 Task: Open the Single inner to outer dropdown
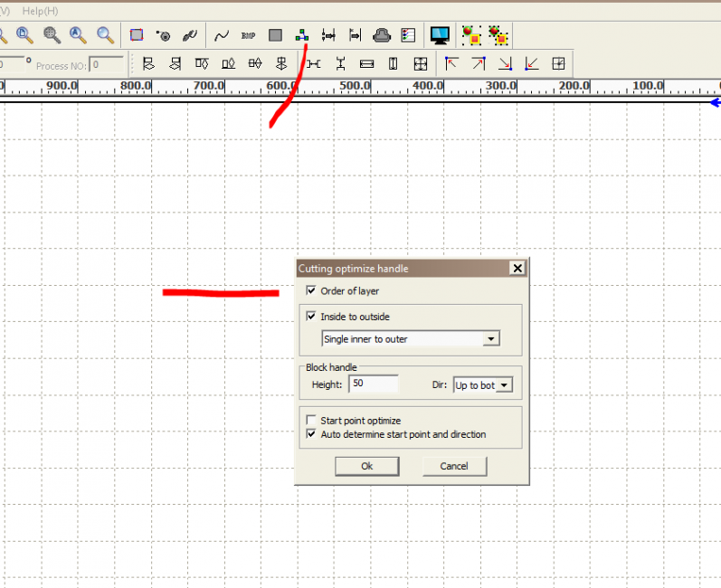(490, 339)
